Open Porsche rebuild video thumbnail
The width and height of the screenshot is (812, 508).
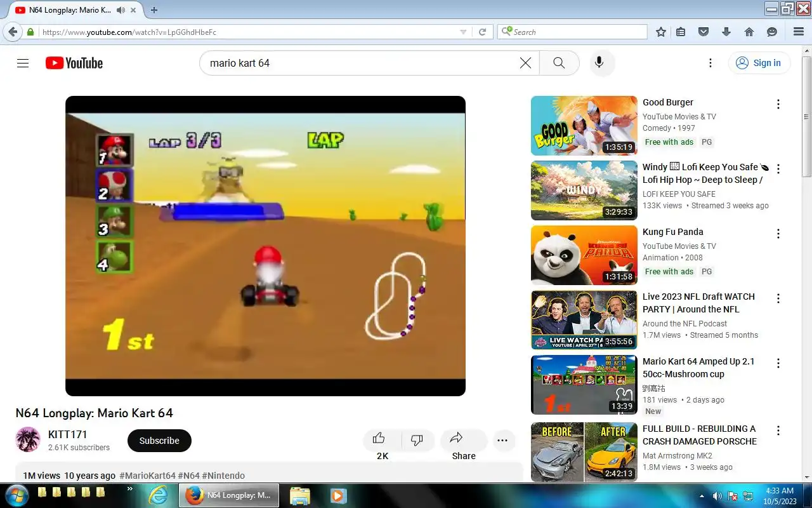[x=584, y=451]
